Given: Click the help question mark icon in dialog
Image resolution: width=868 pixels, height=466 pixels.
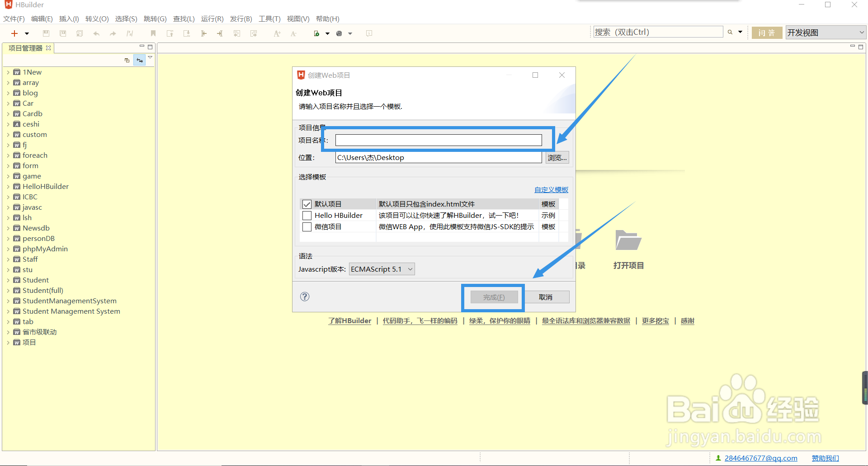Looking at the screenshot, I should point(305,297).
